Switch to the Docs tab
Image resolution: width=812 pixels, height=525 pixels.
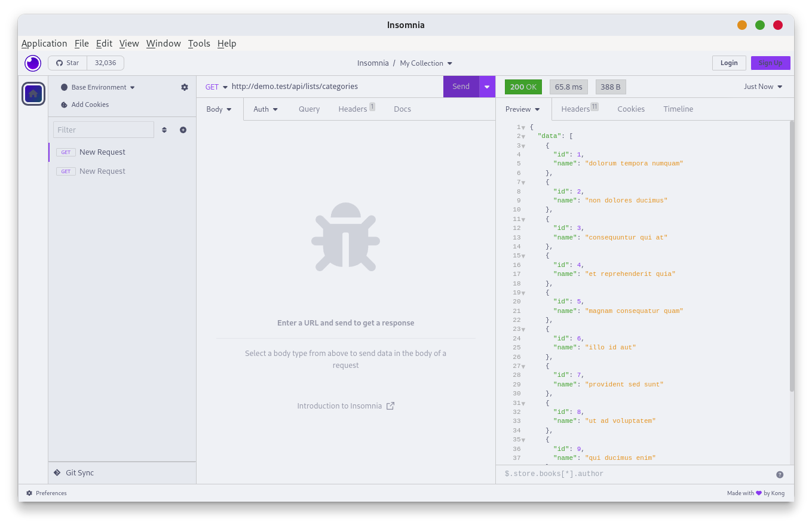click(403, 109)
